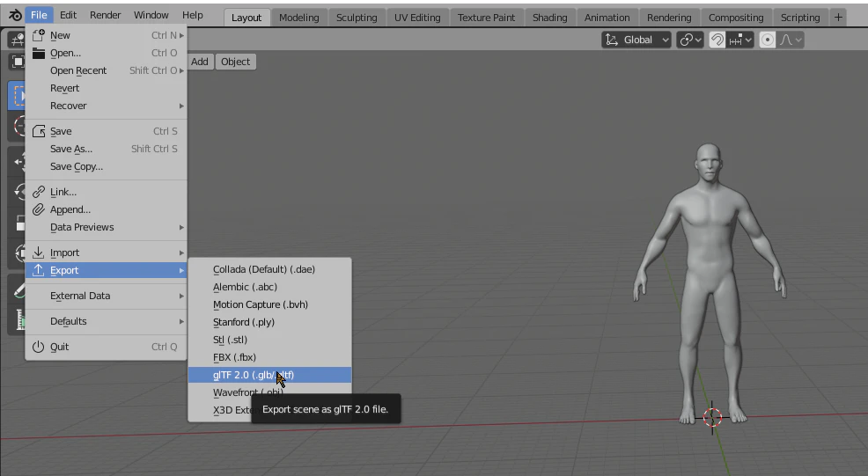This screenshot has height=476, width=868.
Task: Open the Render menu
Action: [x=105, y=15]
